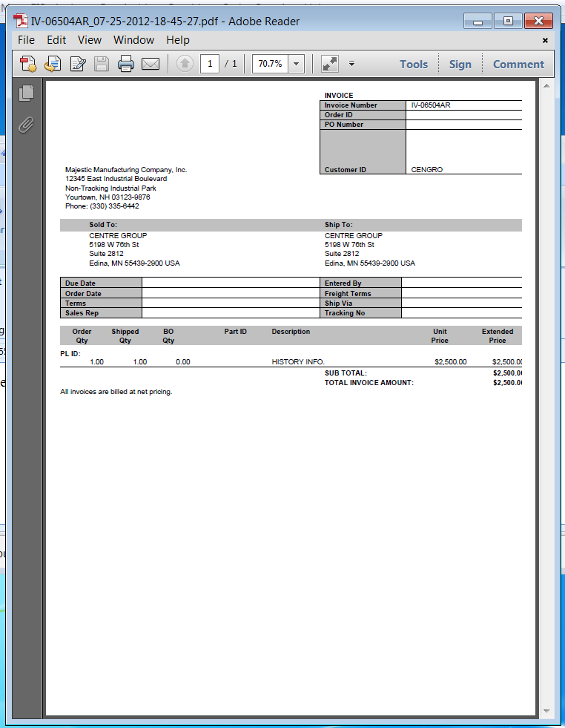Click the previous page up arrow

pyautogui.click(x=185, y=64)
